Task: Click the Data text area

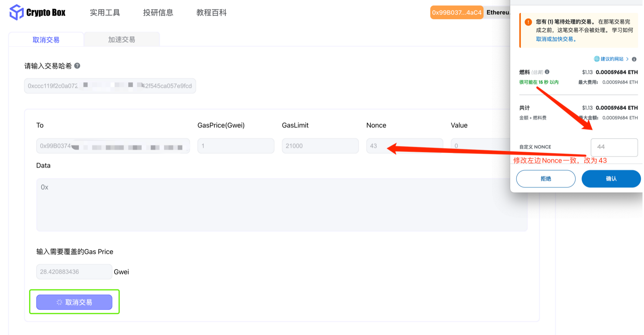Action: click(x=282, y=205)
